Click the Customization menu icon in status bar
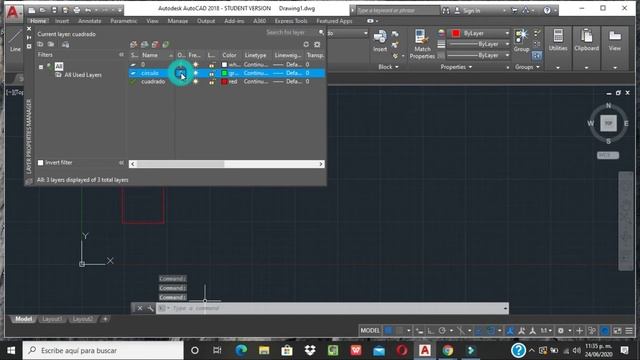 coord(629,331)
